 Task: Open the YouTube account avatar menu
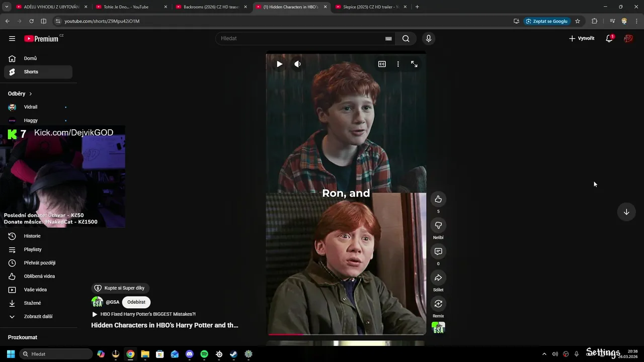628,39
